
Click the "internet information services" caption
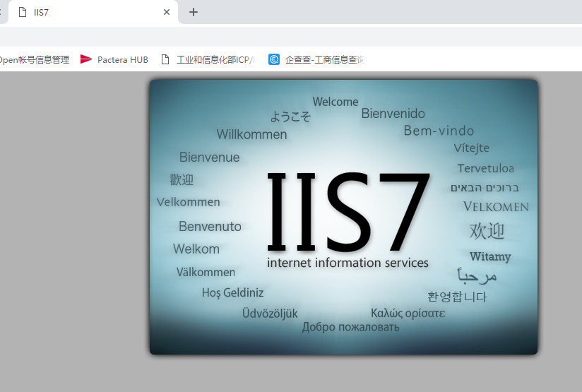348,263
